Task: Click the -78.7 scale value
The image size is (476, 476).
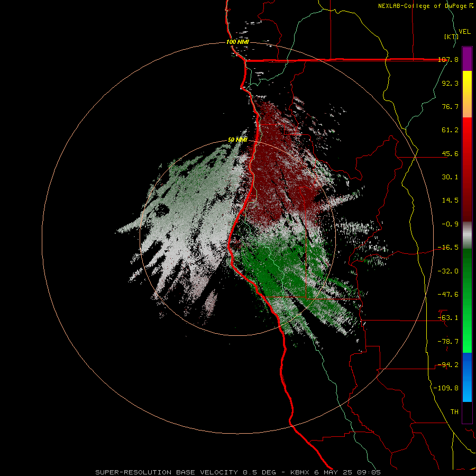Action: (448, 342)
